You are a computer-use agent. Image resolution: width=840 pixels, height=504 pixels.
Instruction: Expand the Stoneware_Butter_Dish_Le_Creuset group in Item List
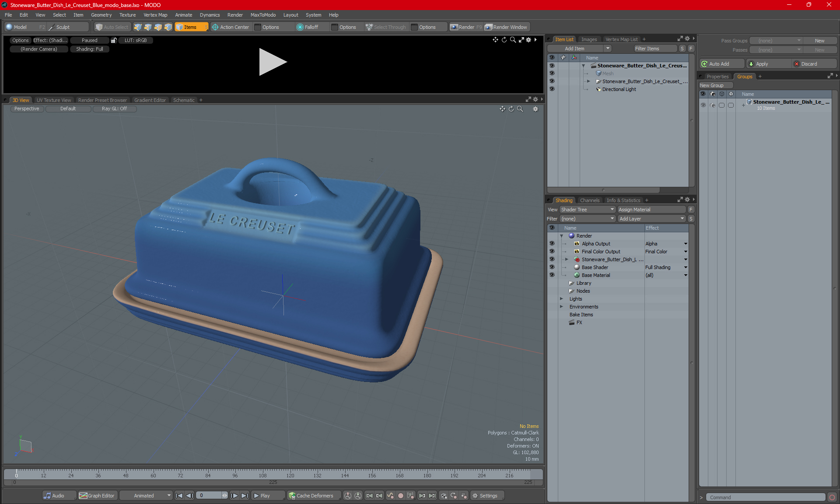588,81
